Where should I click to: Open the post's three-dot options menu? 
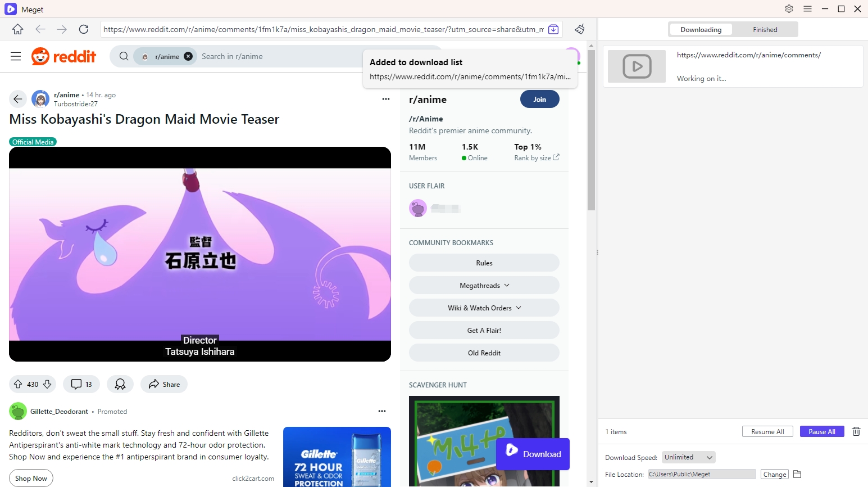(x=385, y=99)
